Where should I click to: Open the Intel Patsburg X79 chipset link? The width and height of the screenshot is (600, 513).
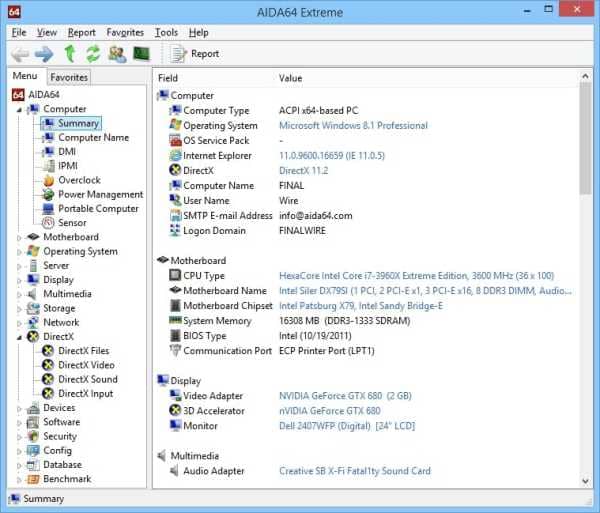[x=361, y=306]
